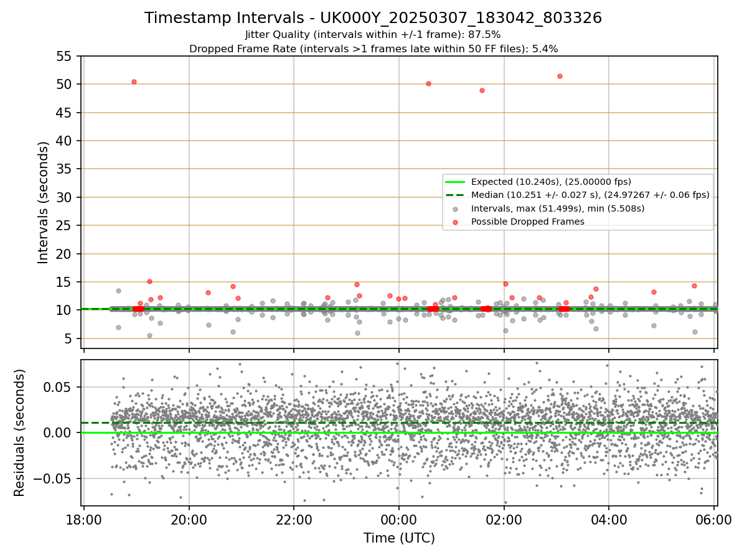Click the solid green line sample in legend

click(x=456, y=182)
